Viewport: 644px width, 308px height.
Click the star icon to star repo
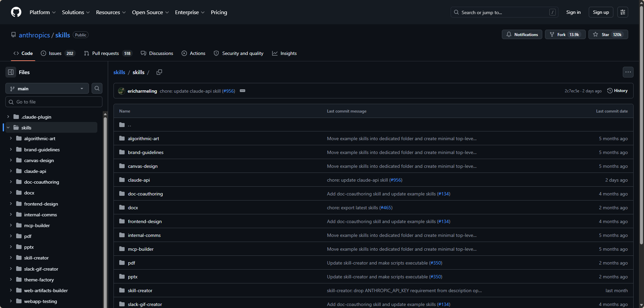click(595, 34)
